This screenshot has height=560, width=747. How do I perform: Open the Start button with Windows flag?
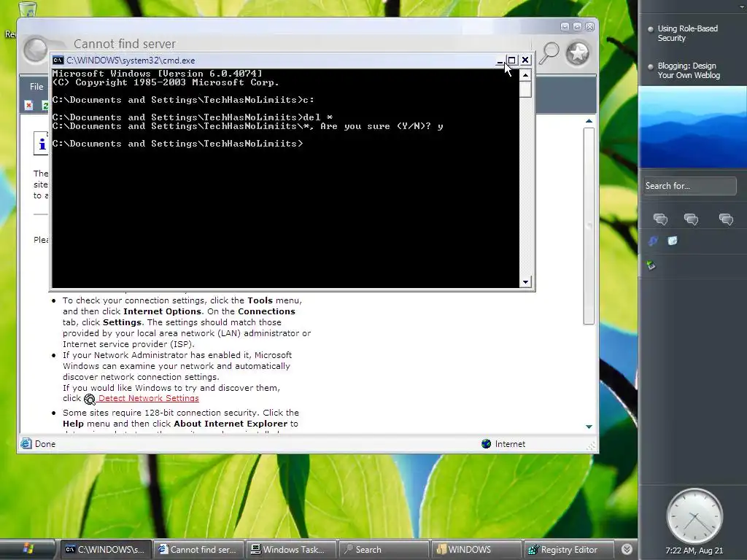pos(27,549)
